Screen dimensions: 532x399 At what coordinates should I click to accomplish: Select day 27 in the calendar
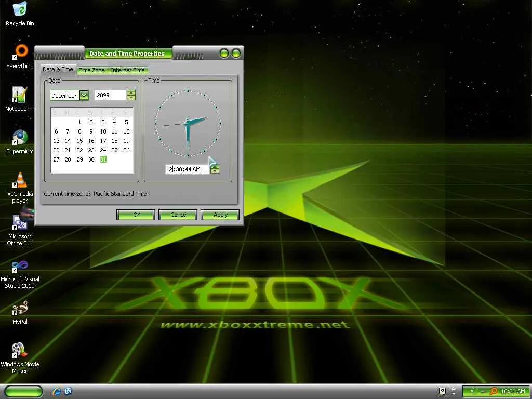(x=56, y=159)
